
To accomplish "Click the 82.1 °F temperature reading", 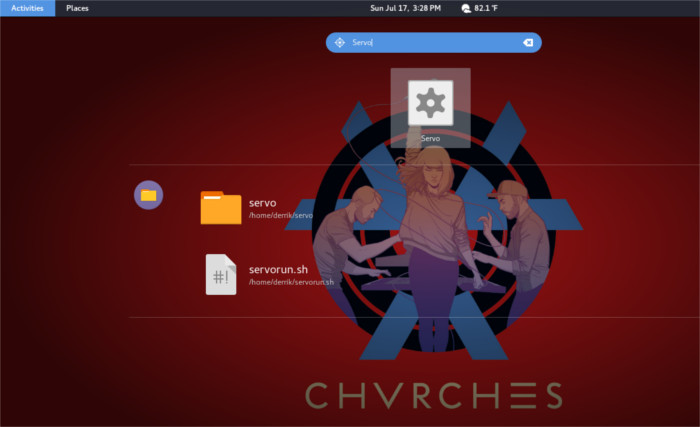I will (x=486, y=8).
